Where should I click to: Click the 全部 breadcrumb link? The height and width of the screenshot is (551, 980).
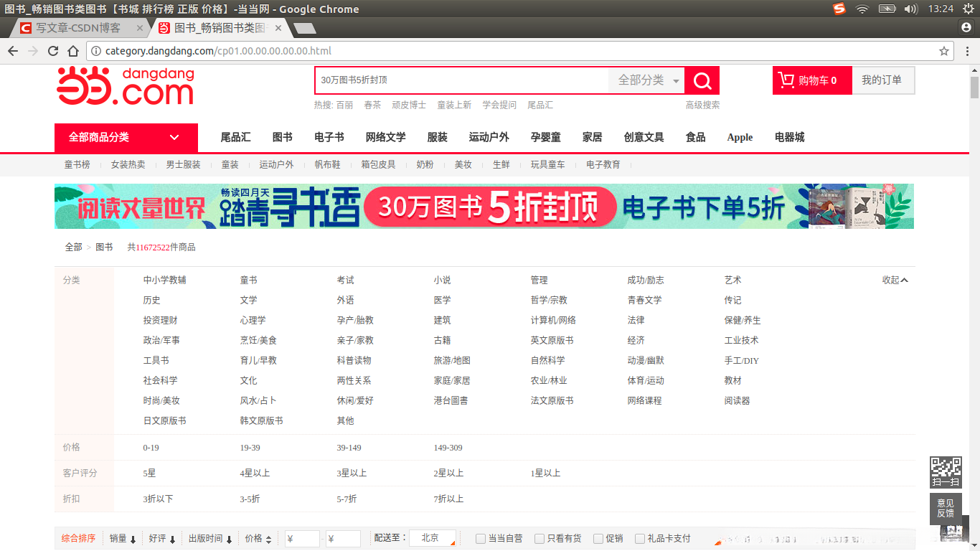(x=74, y=248)
